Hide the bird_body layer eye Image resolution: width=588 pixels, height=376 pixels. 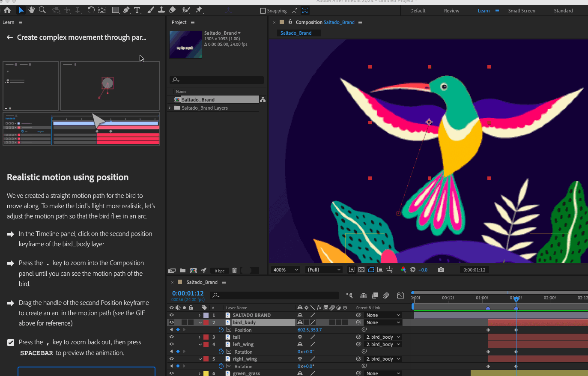click(172, 322)
